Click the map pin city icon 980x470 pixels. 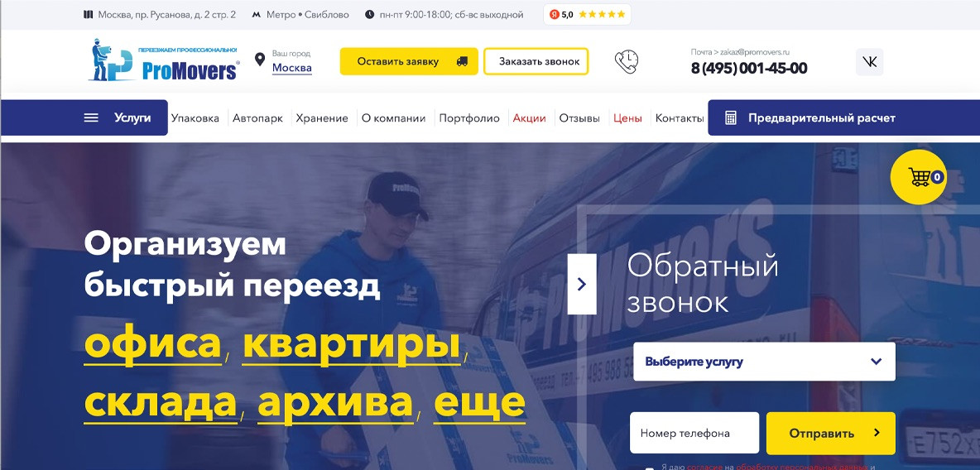click(x=259, y=60)
